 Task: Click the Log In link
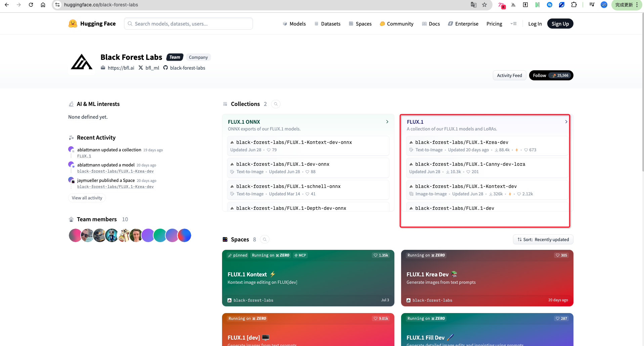click(535, 24)
